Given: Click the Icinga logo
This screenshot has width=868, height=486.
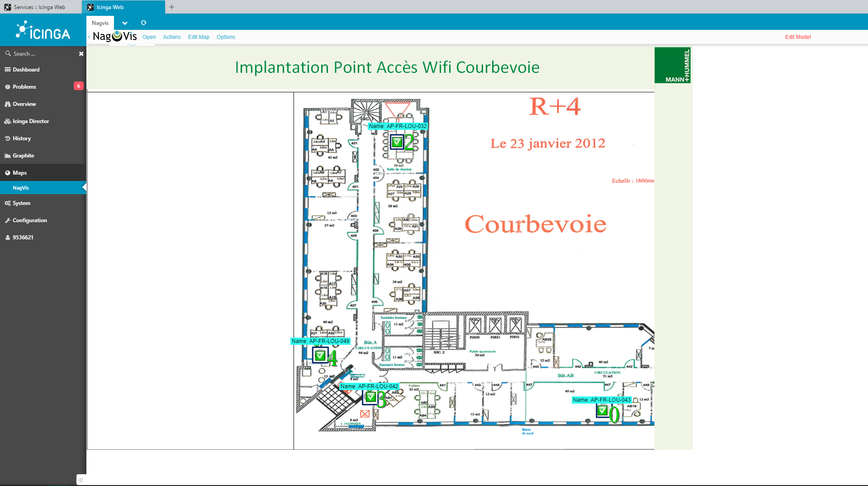Looking at the screenshot, I should [43, 31].
